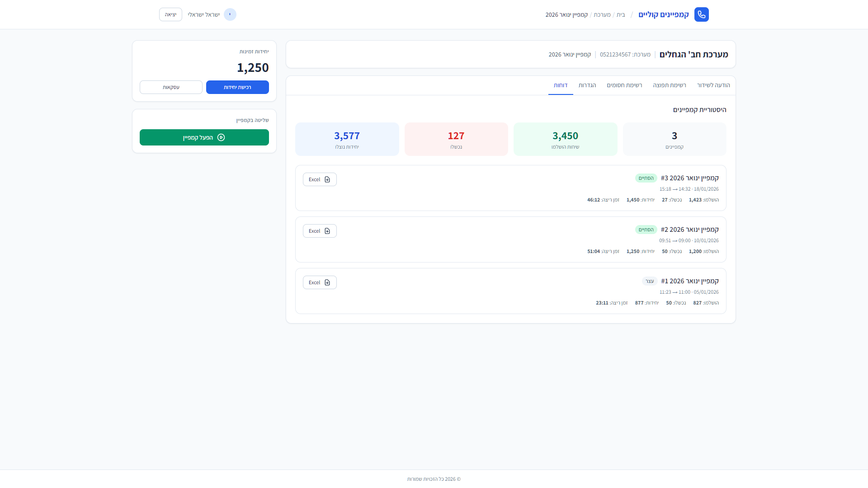Image resolution: width=868 pixels, height=488 pixels.
Task: Select the הודעה לשידור tab
Action: coord(713,85)
